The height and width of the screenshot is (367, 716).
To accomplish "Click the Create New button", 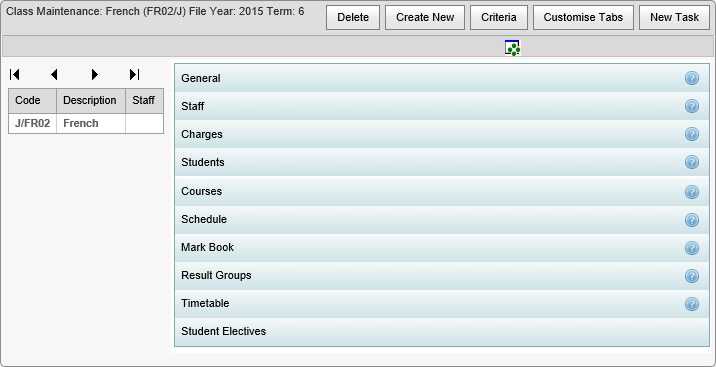I will [425, 17].
